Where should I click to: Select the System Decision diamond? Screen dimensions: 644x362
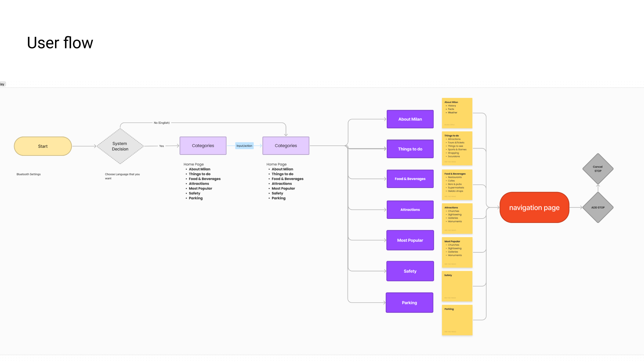click(x=120, y=146)
